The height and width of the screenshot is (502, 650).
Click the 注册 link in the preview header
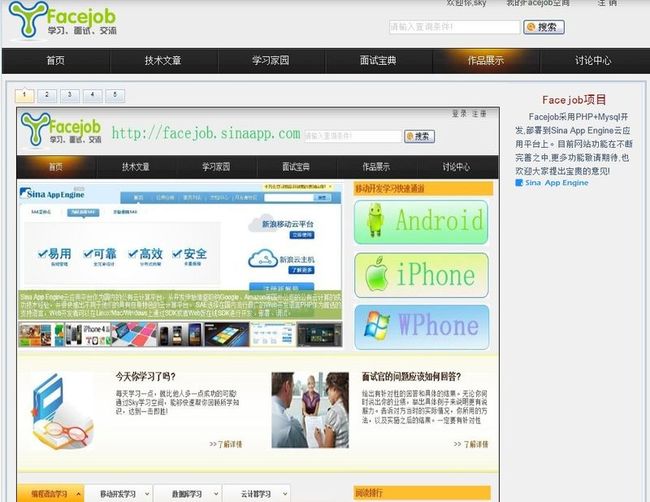[x=479, y=114]
